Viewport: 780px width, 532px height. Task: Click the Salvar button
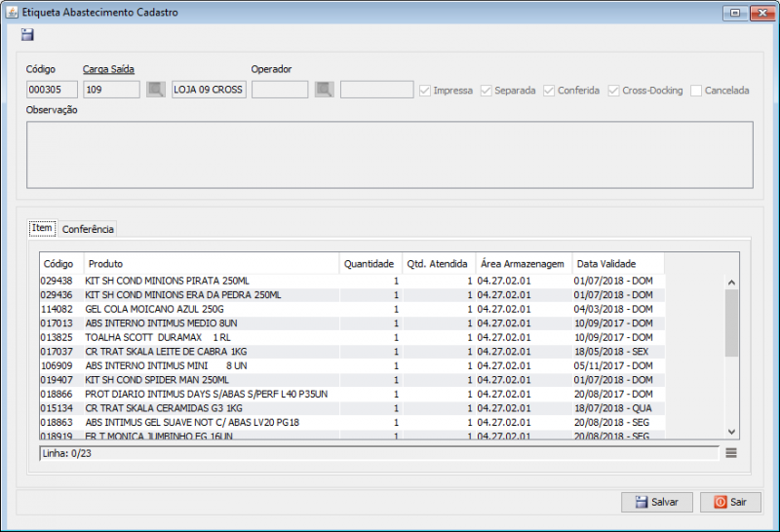(656, 502)
